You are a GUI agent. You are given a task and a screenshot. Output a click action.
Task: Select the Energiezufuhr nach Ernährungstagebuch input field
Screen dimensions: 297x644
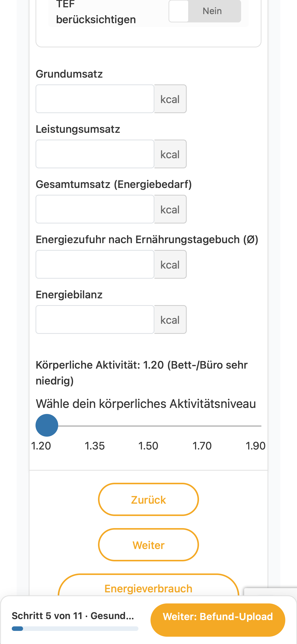(95, 264)
